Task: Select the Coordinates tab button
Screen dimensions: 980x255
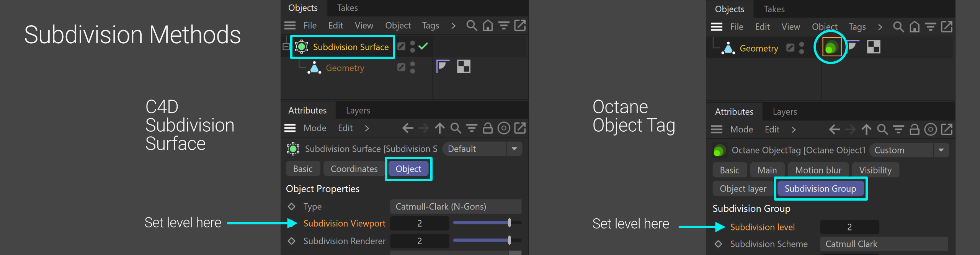Action: point(354,169)
